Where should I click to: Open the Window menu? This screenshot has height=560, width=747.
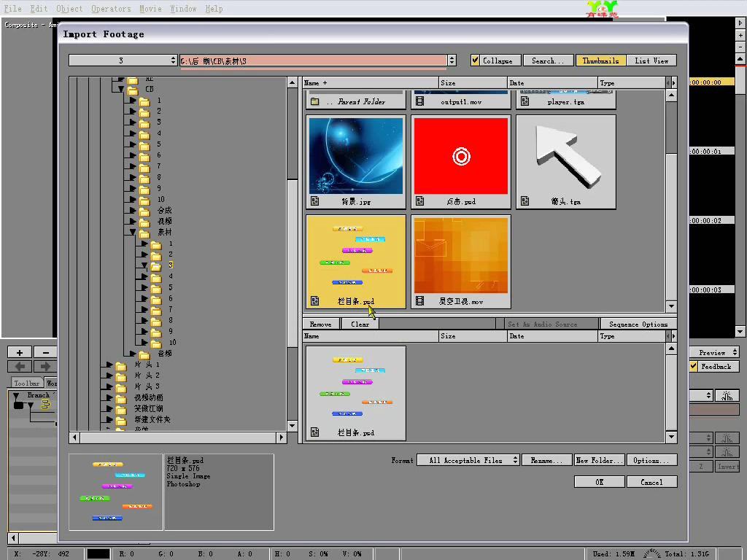[x=183, y=9]
